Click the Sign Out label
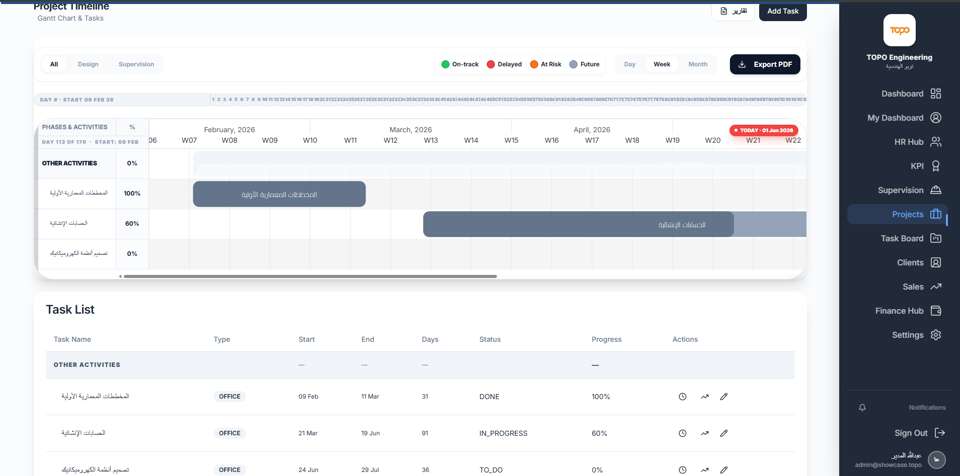The image size is (960, 476). [x=911, y=433]
